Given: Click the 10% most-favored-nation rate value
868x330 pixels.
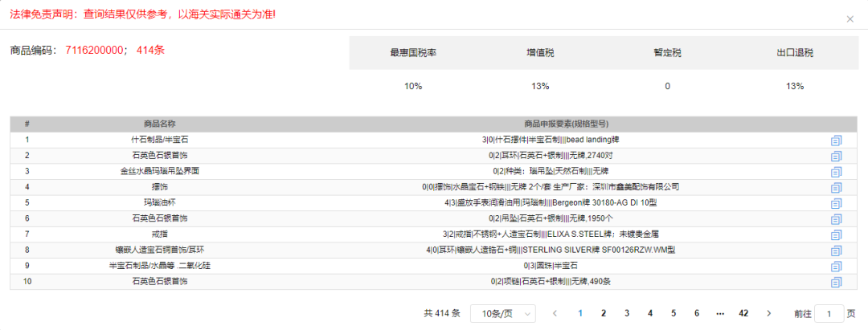Looking at the screenshot, I should point(413,86).
